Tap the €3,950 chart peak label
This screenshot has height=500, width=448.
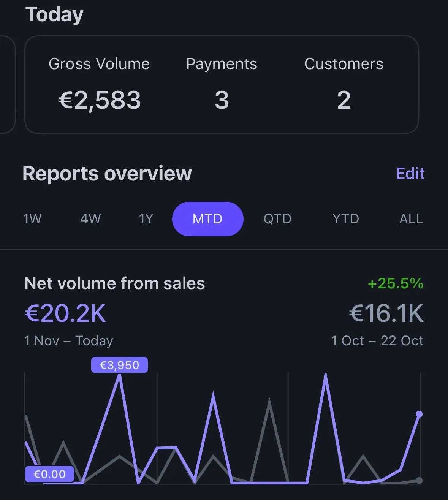point(119,365)
